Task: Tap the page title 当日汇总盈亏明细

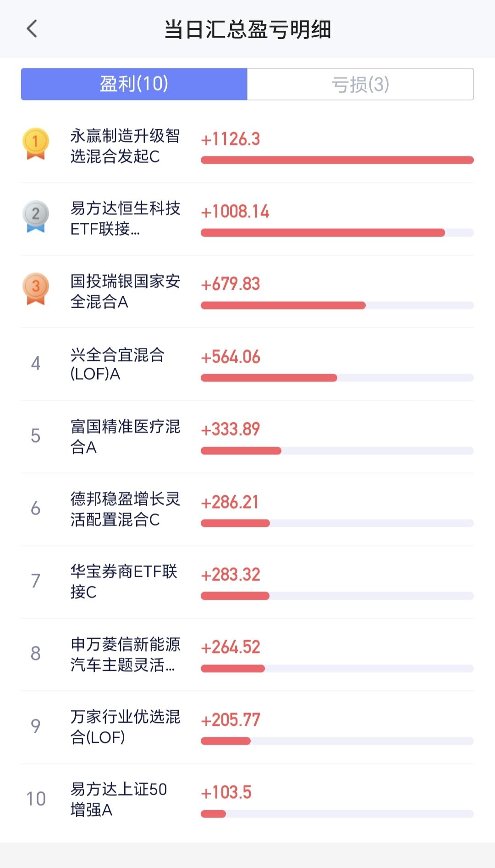Action: (x=247, y=29)
